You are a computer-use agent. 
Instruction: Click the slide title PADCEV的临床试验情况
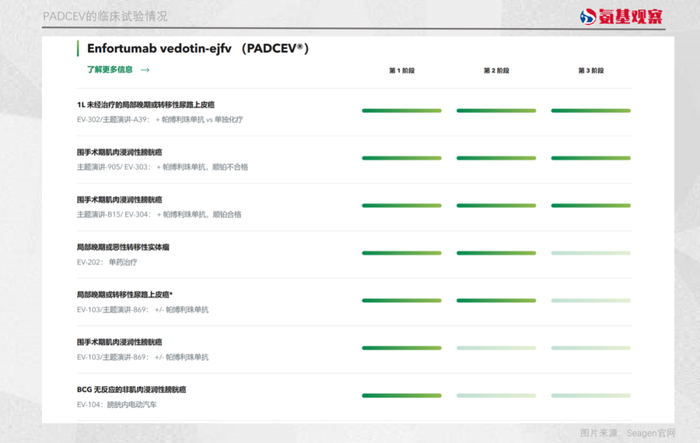pyautogui.click(x=105, y=17)
